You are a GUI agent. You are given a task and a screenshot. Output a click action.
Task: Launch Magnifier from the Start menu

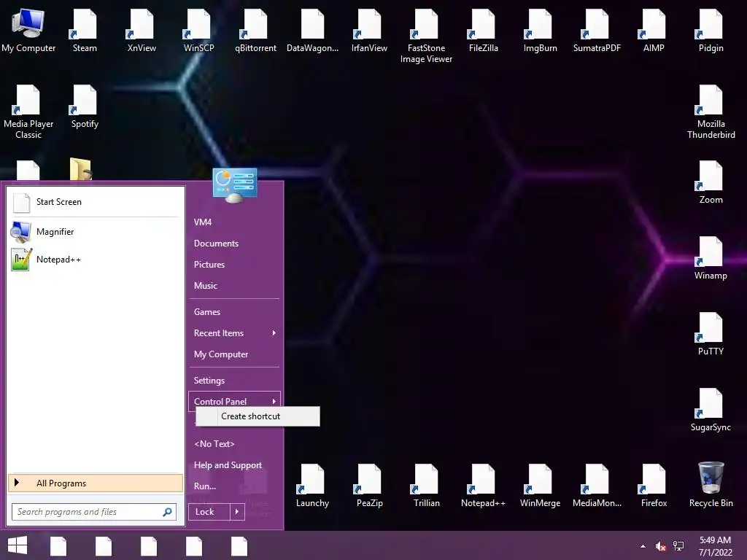coord(95,231)
